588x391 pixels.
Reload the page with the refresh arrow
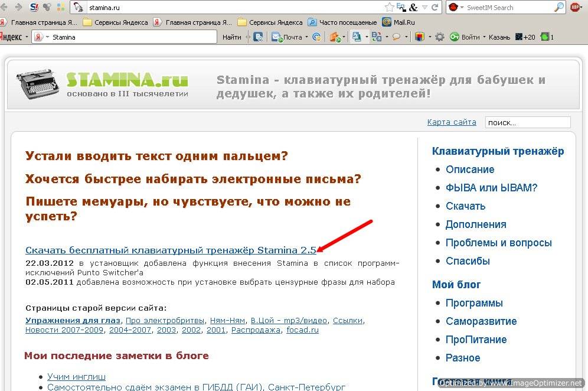pyautogui.click(x=435, y=7)
